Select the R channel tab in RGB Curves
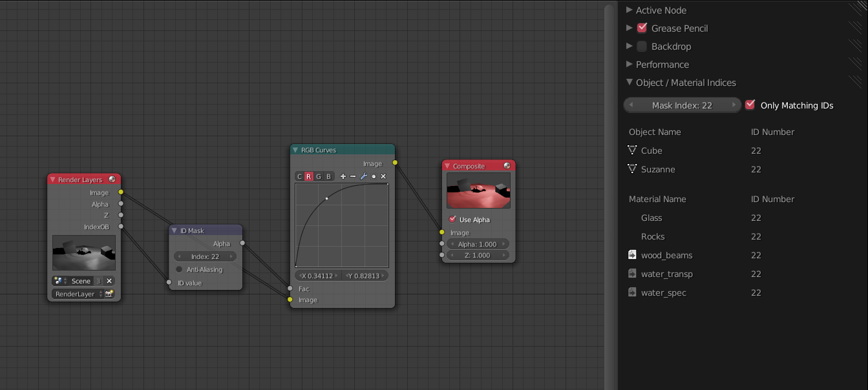Screen dimensions: 868x390 tap(309, 176)
